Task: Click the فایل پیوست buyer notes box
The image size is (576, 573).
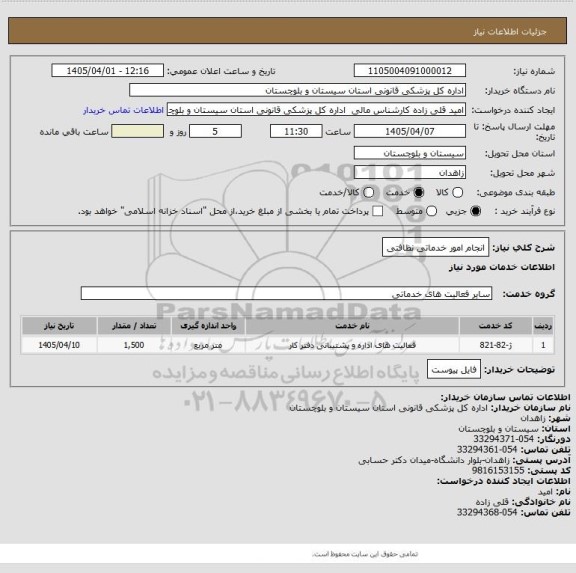Action: point(454,369)
